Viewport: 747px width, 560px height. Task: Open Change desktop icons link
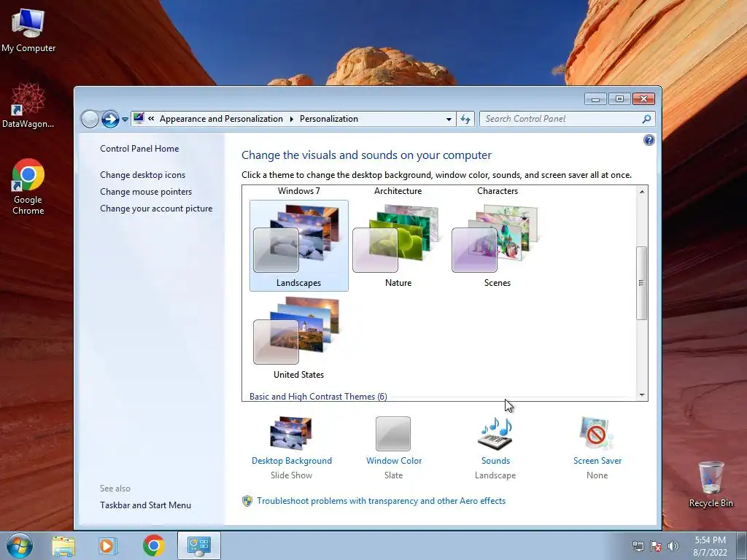pyautogui.click(x=142, y=175)
